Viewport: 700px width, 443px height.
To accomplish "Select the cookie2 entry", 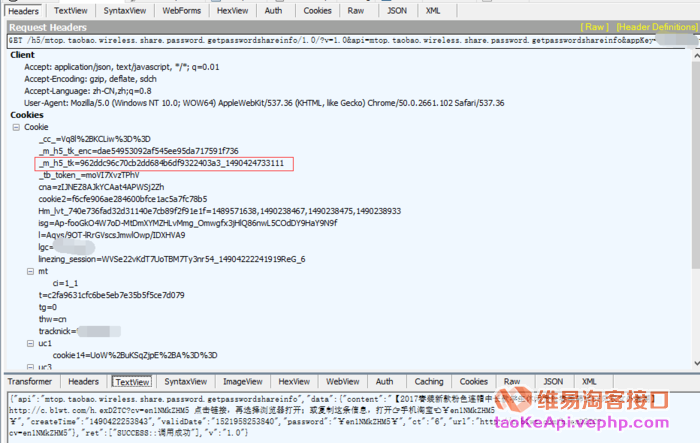I will coord(123,200).
